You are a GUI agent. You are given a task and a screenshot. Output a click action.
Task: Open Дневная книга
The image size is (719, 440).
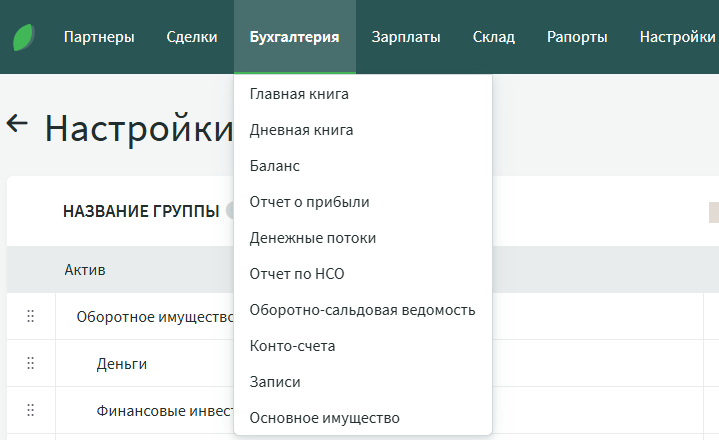301,130
